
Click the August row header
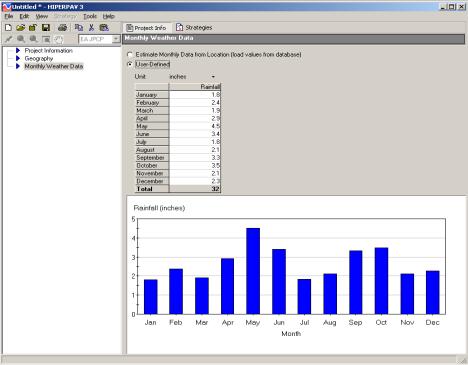point(152,150)
